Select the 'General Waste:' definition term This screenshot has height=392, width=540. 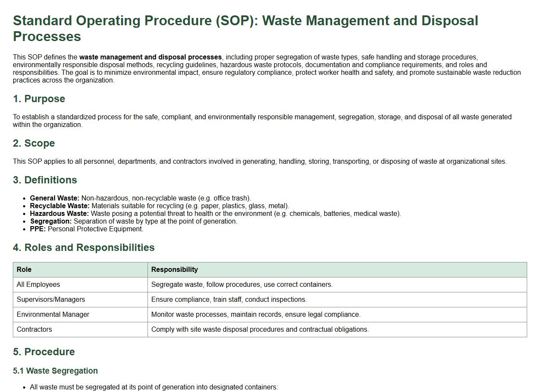point(54,198)
